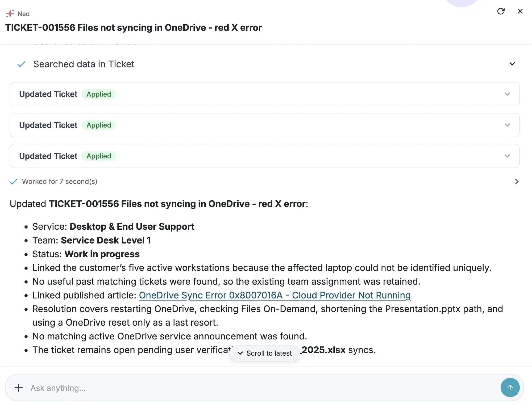Expand Worked for 7 seconds details
532x404 pixels.
point(517,182)
